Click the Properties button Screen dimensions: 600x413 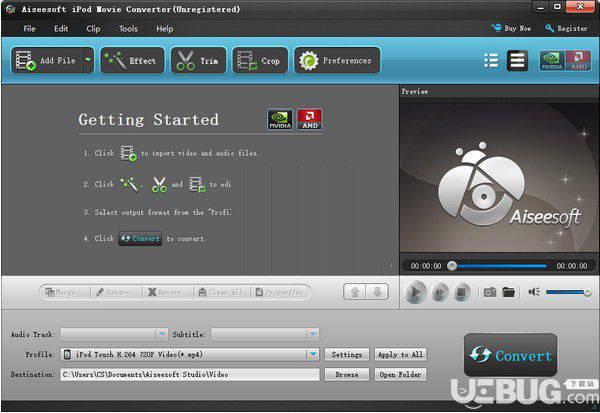(x=280, y=292)
